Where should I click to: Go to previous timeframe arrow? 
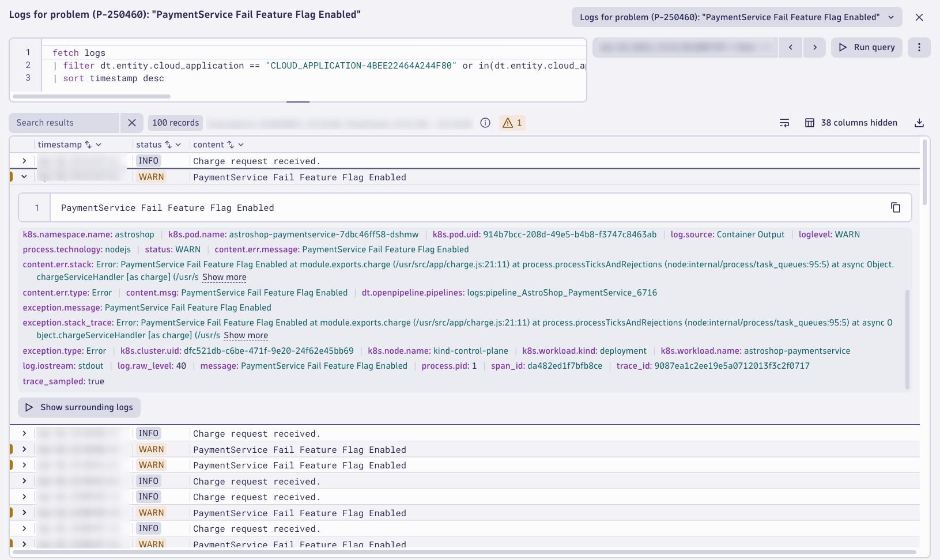(791, 47)
